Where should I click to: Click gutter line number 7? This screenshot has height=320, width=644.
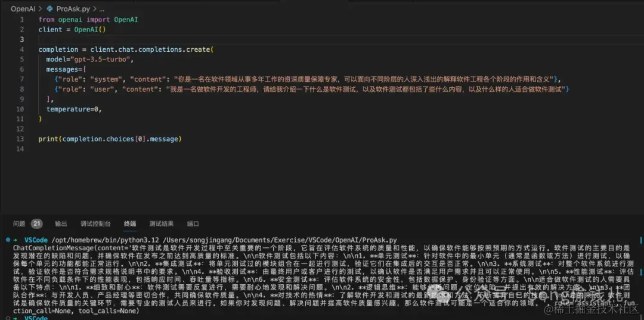click(21, 79)
